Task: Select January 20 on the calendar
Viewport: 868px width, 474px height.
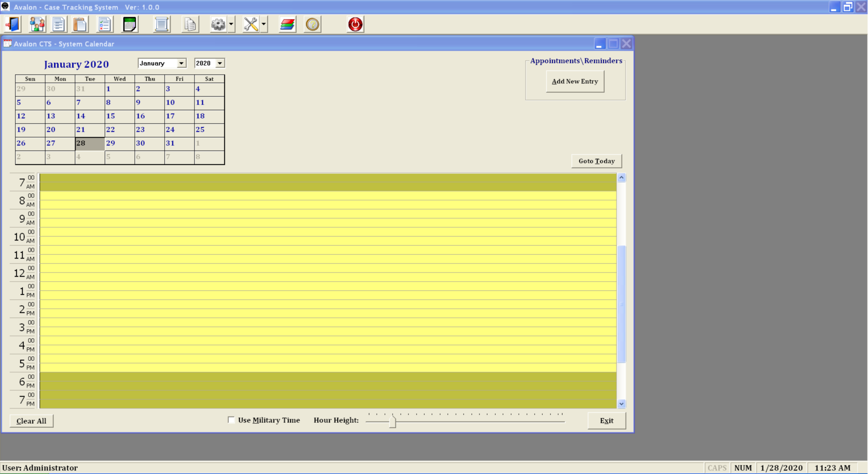Action: (x=60, y=129)
